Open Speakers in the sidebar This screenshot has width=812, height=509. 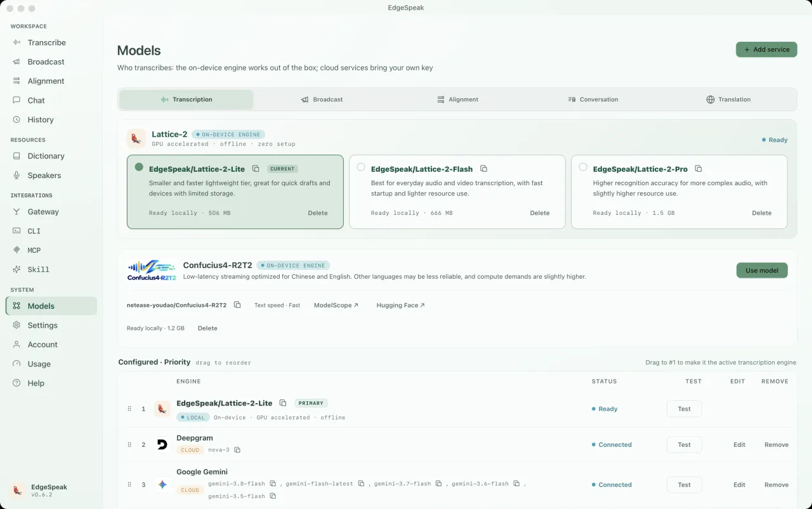pos(51,175)
